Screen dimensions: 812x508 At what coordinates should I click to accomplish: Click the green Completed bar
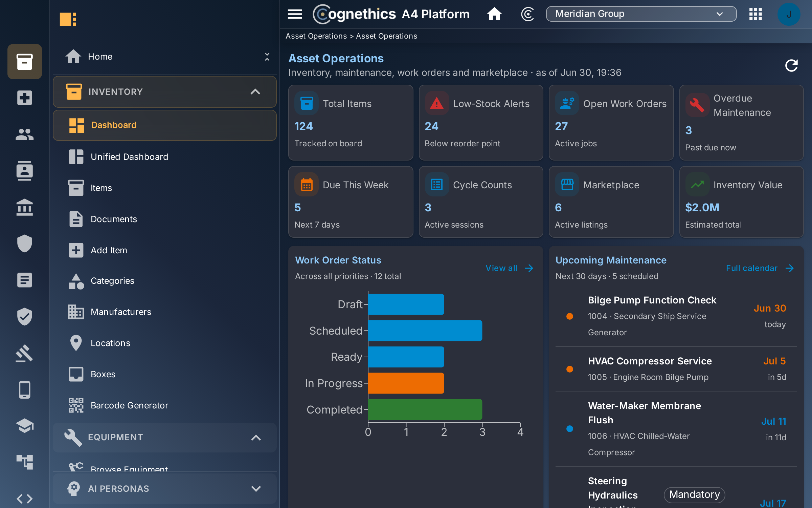point(425,409)
